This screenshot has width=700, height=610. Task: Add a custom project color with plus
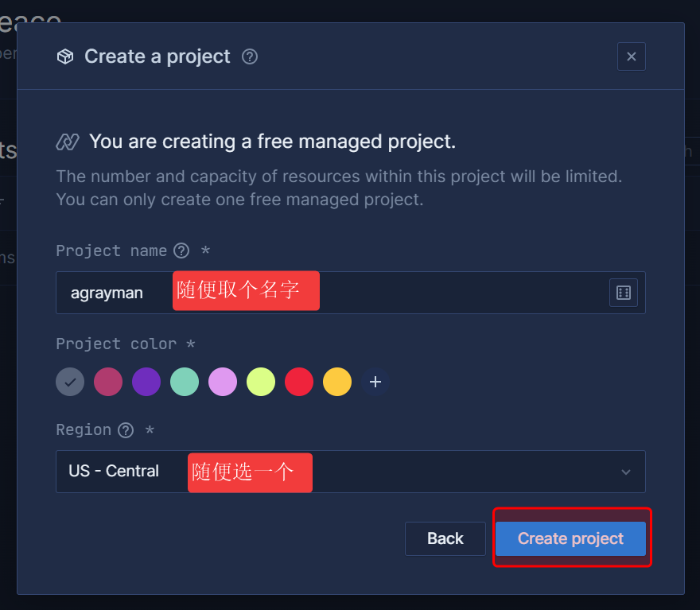pyautogui.click(x=375, y=383)
